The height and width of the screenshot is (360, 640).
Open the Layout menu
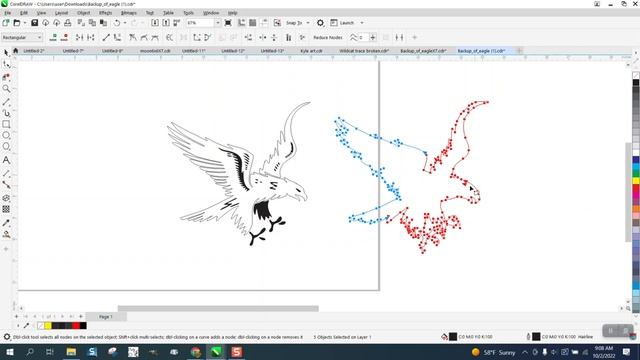coord(61,13)
